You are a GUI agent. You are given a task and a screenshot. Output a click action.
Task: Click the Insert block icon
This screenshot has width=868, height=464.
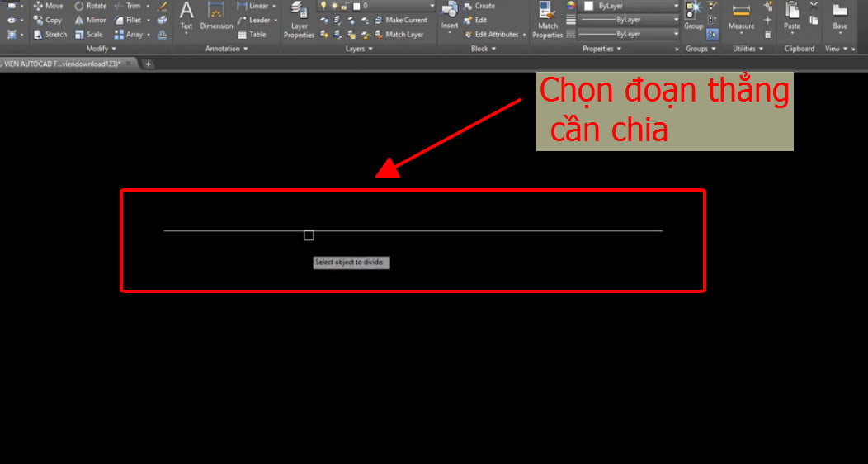tap(450, 16)
